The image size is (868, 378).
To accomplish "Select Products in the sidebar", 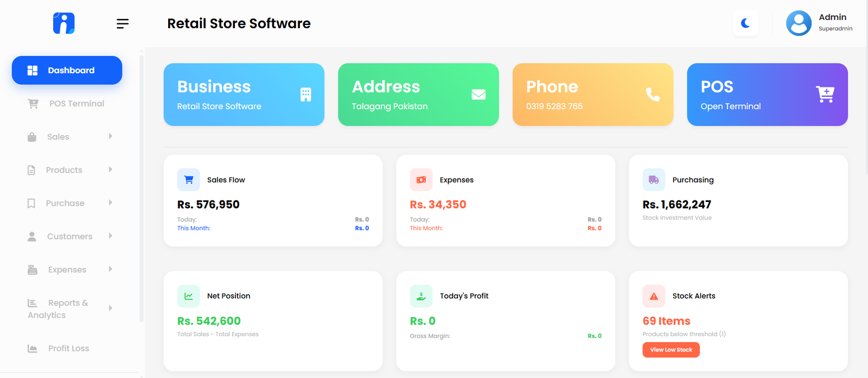I will (67, 170).
